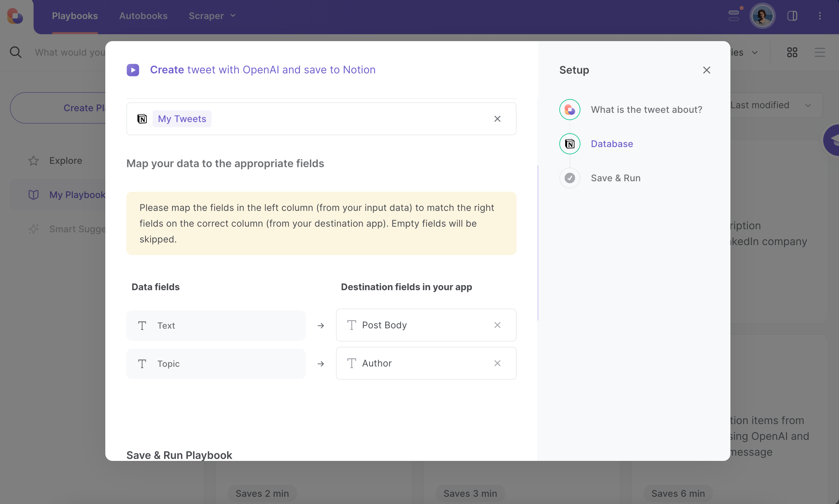Switch to list view icon

coord(820,52)
